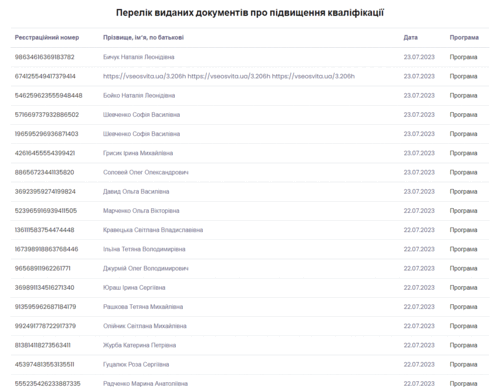Click the name Марченко Ольга Вікторівна
The height and width of the screenshot is (391, 500).
[141, 211]
